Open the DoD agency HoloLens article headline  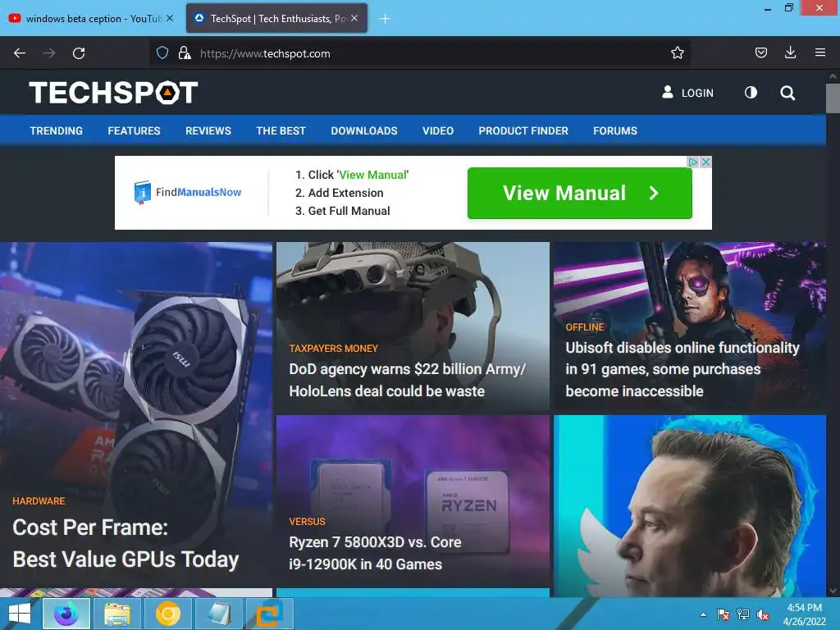407,380
